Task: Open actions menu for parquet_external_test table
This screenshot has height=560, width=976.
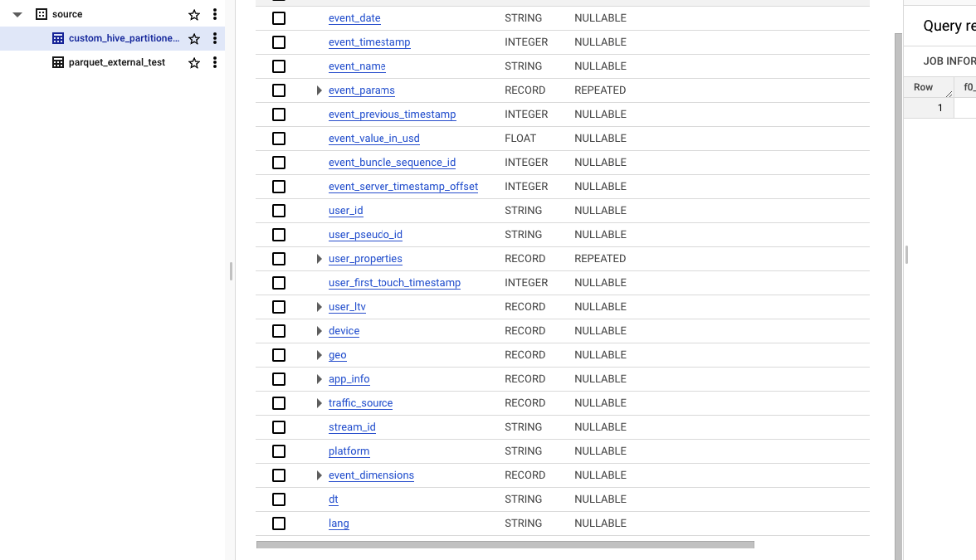Action: [215, 63]
